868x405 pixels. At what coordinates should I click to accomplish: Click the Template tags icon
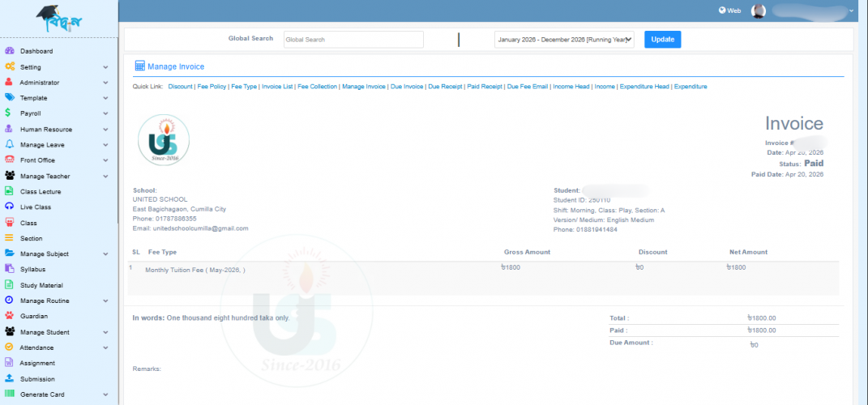[10, 97]
